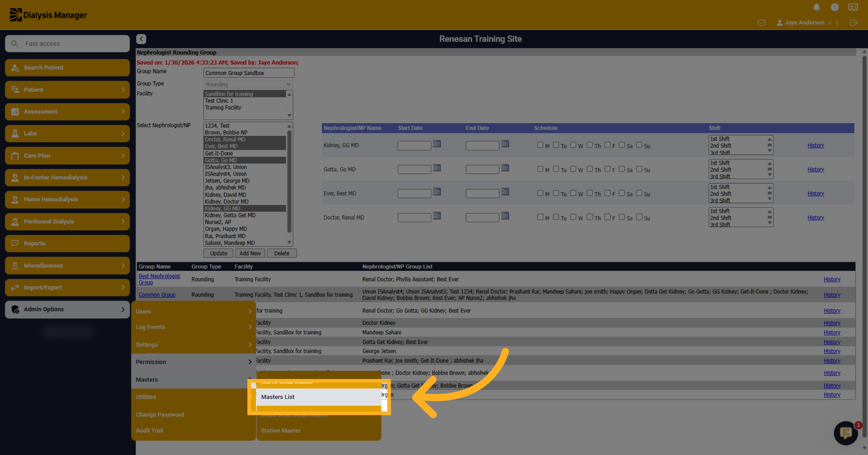The height and width of the screenshot is (455, 868).
Task: Expand the Labs sidebar menu
Action: click(x=67, y=133)
